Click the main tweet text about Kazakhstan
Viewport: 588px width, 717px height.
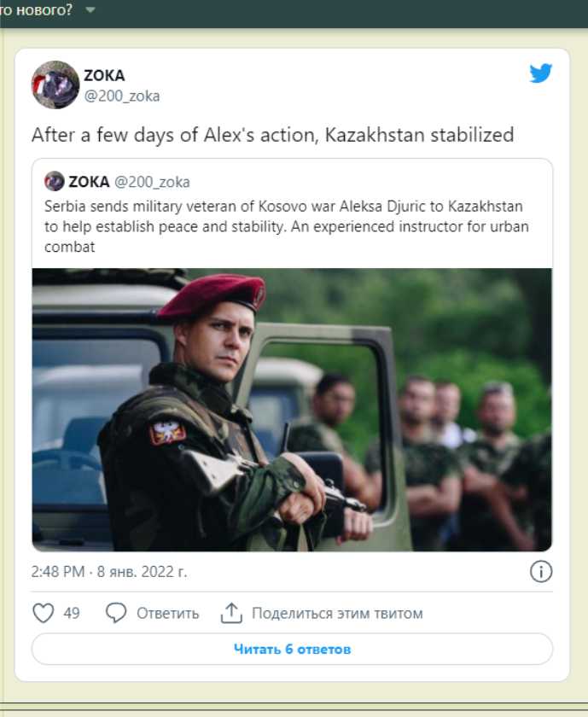point(273,135)
